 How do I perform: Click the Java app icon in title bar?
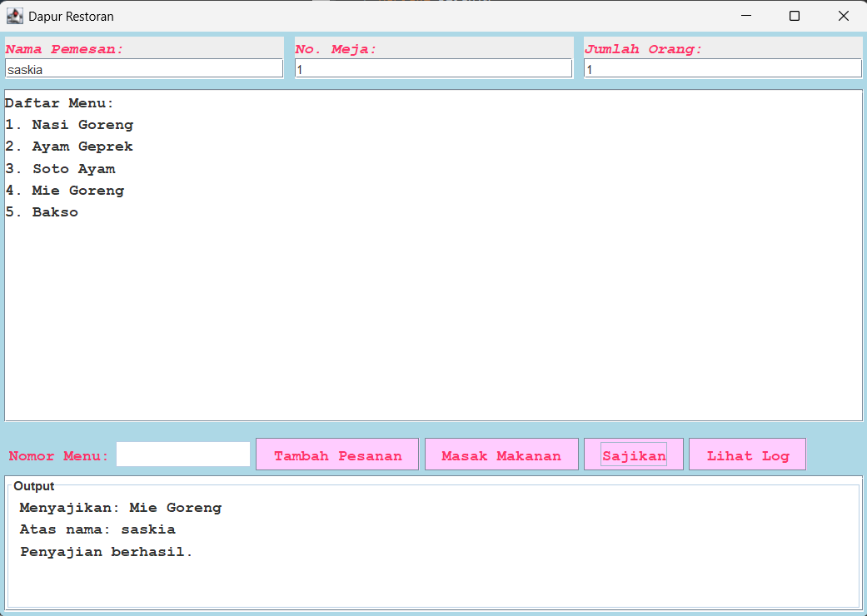click(15, 16)
